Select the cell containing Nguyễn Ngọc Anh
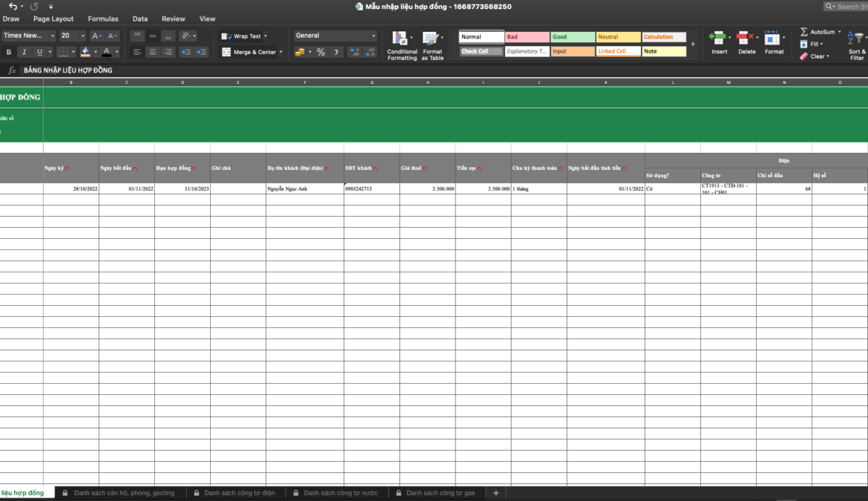 click(x=304, y=189)
